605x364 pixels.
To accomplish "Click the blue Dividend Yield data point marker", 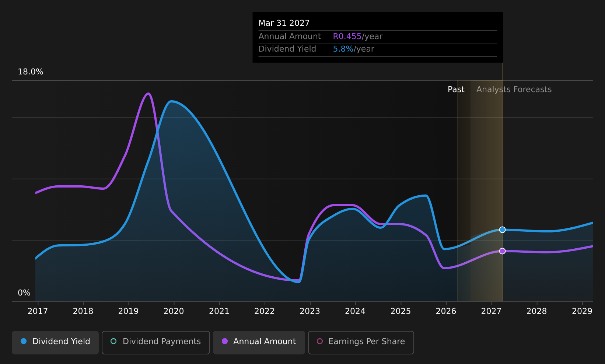I will click(502, 230).
